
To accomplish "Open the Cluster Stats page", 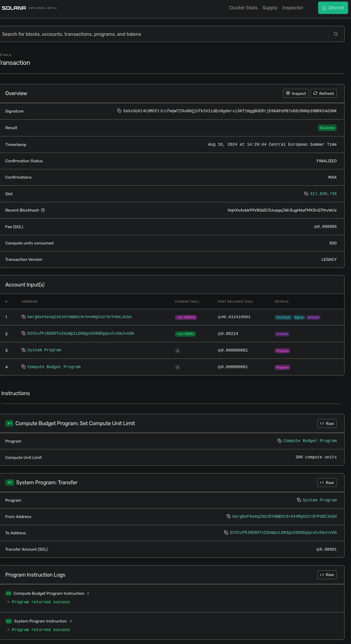I will click(243, 8).
